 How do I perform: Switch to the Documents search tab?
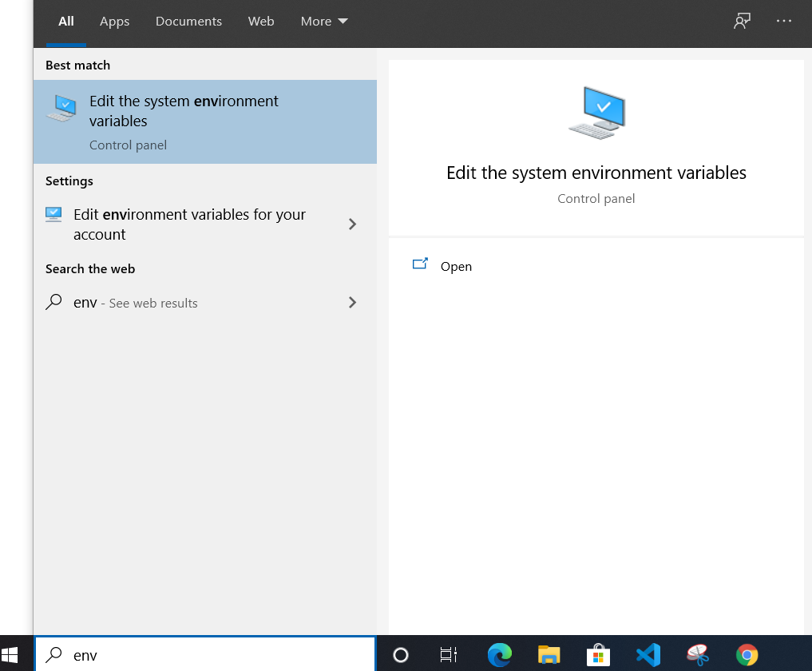188,22
